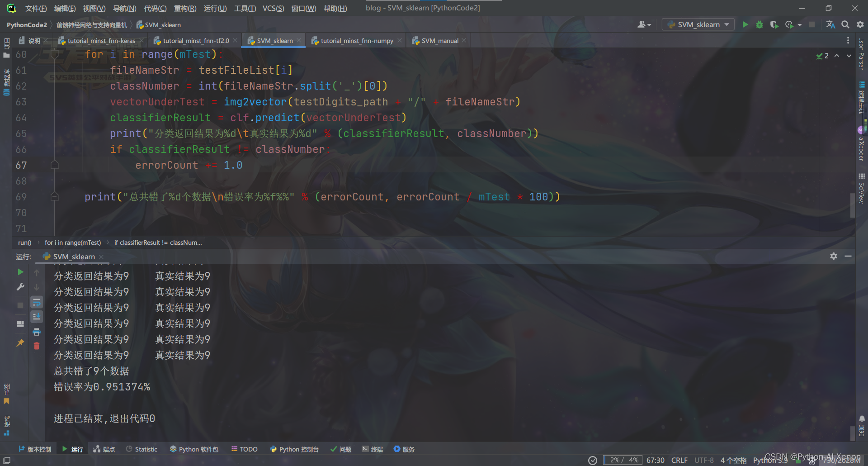Hide the Run panel with the minus icon

(x=848, y=256)
